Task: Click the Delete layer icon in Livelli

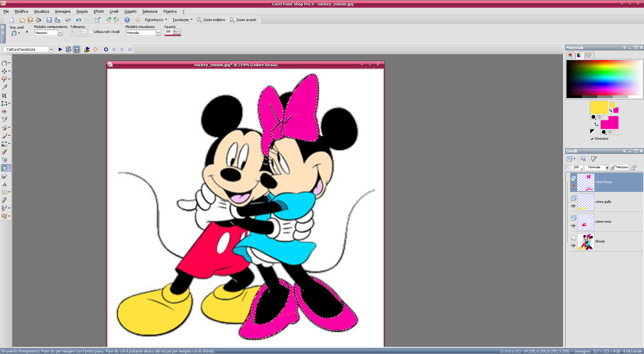Action: pos(583,159)
